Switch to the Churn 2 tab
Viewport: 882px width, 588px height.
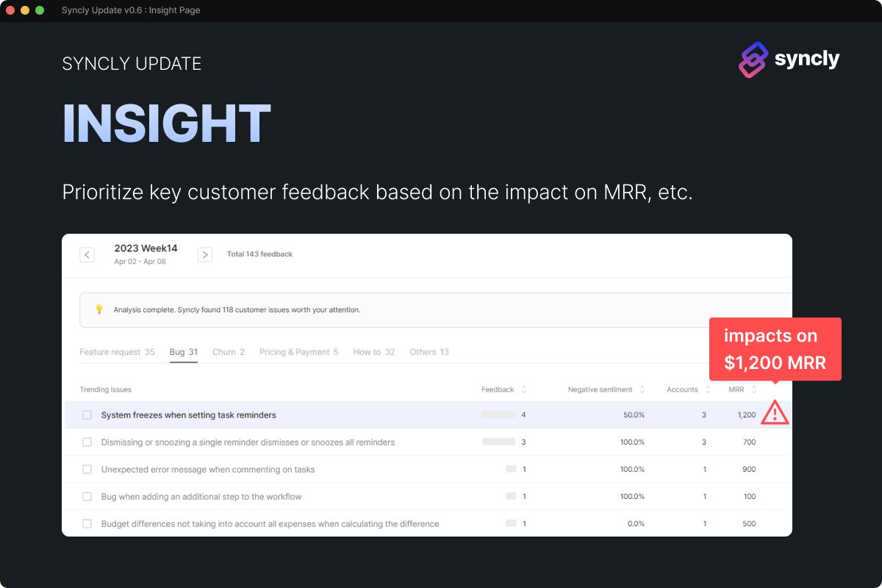coord(229,352)
